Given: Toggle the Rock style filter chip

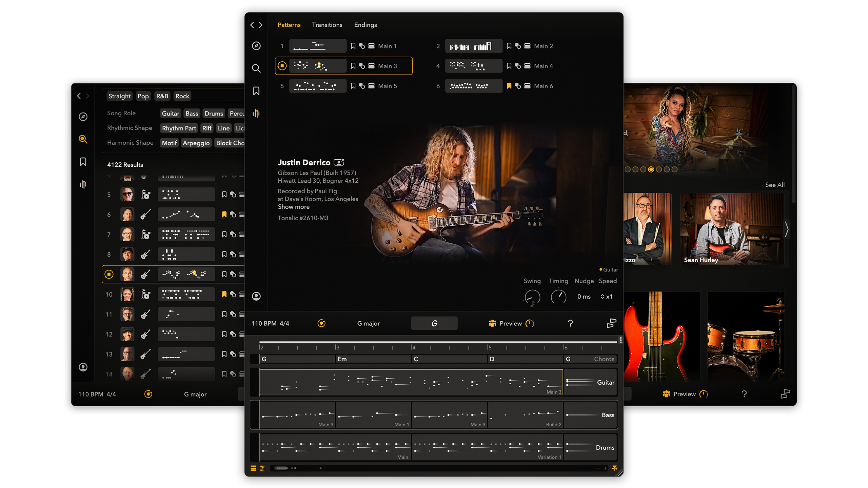Looking at the screenshot, I should pos(182,96).
